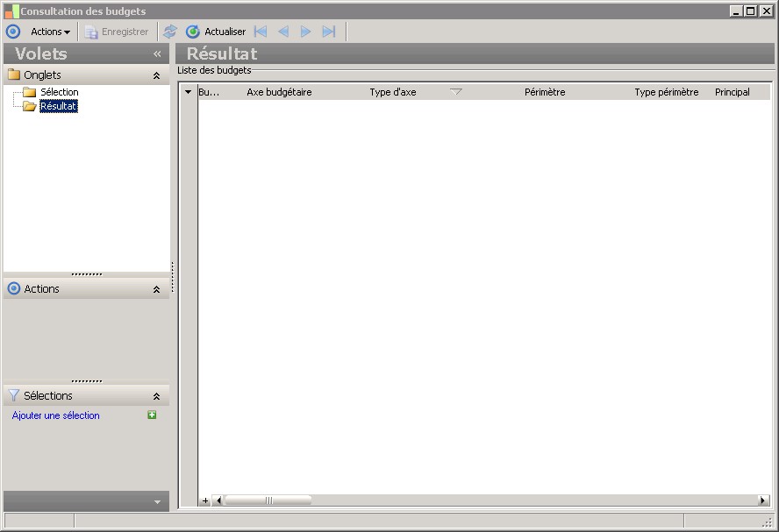Select the Sélection tree item
The width and height of the screenshot is (779, 532).
click(59, 92)
